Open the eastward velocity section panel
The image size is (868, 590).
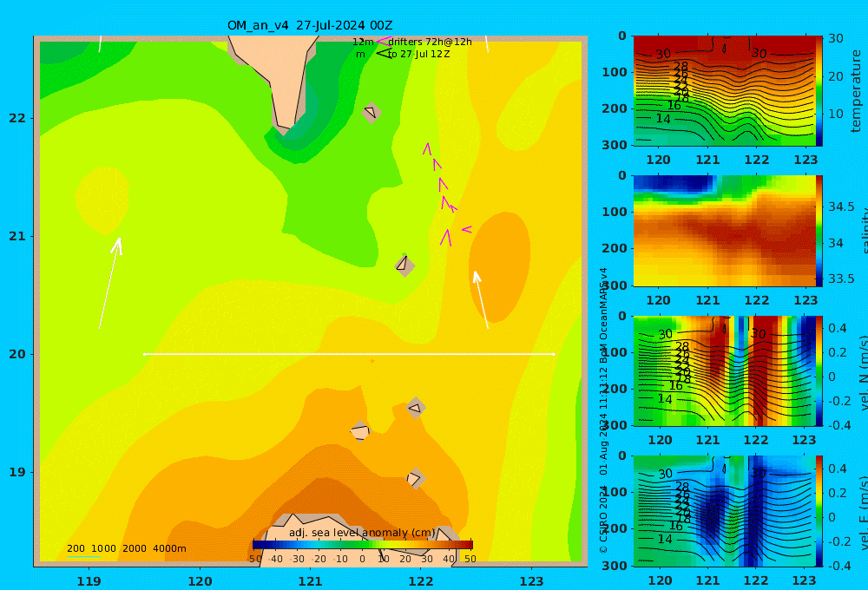[x=724, y=511]
